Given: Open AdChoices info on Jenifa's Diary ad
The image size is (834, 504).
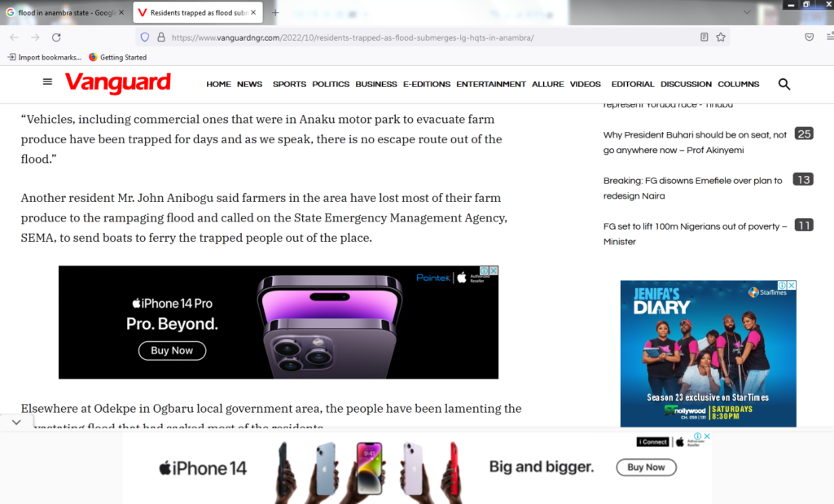Looking at the screenshot, I should click(x=783, y=285).
